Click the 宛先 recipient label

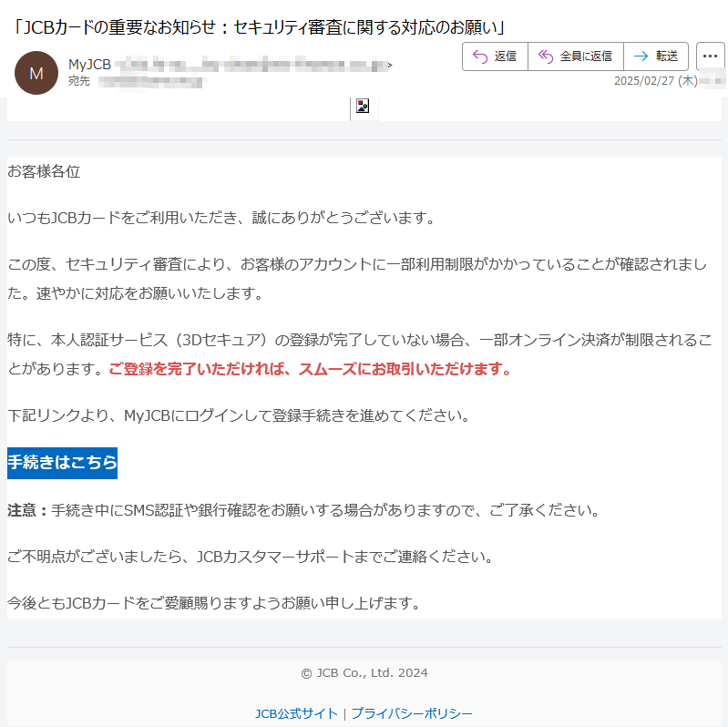79,81
